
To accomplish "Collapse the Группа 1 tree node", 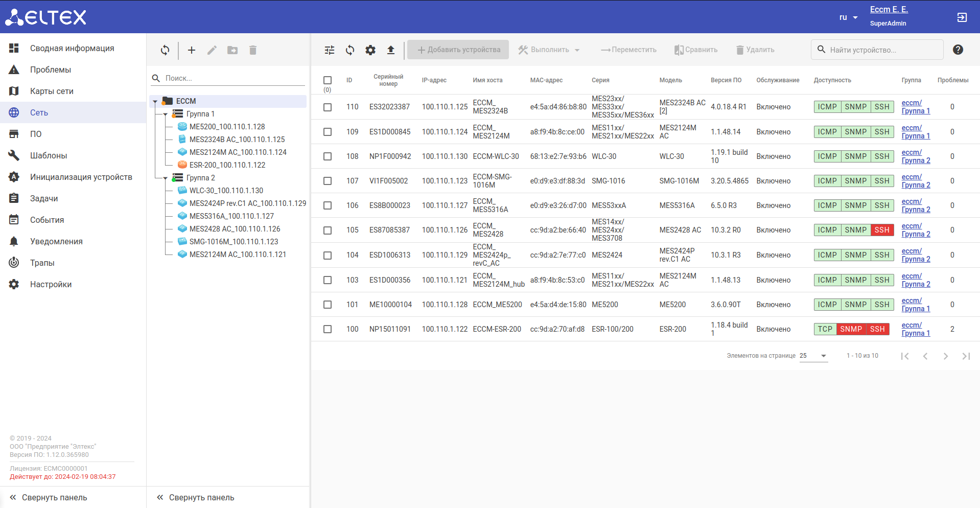I will coord(166,114).
